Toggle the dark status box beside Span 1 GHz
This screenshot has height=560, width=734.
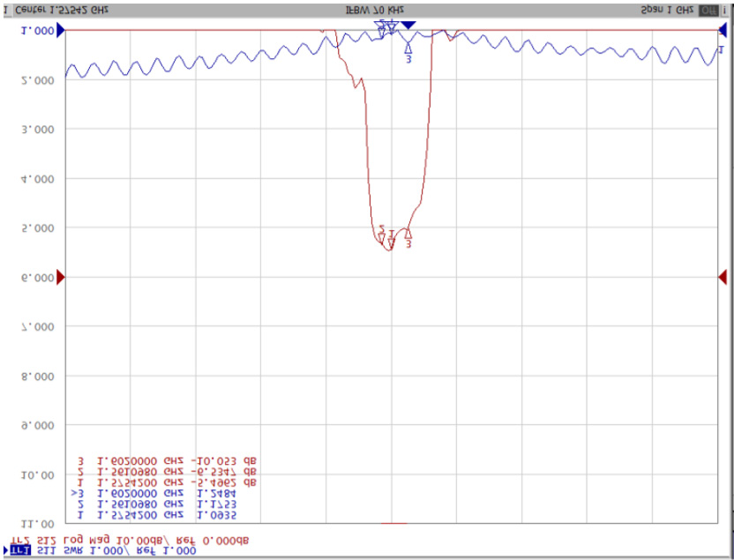pos(708,10)
